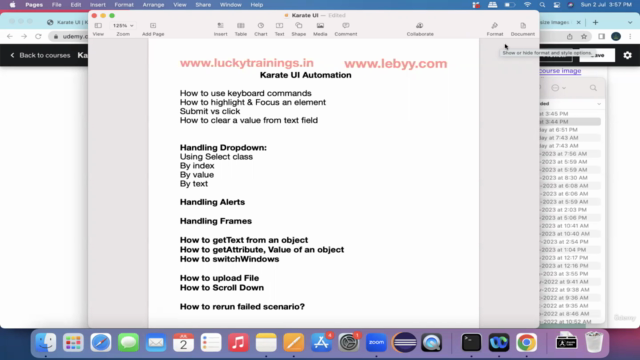The width and height of the screenshot is (640, 360).
Task: Select the file row at 3:44 PM
Action: tap(570, 122)
